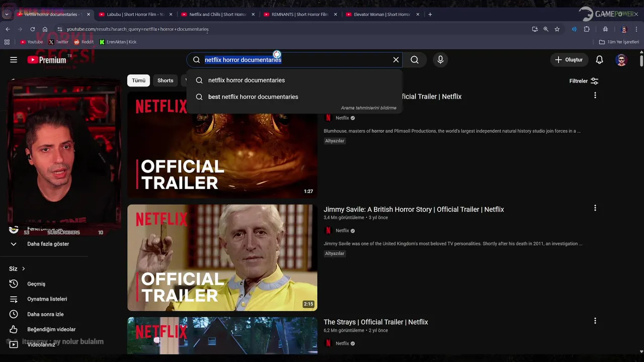644x362 pixels.
Task: Open the YouTube hamburger guide menu
Action: coord(14,60)
